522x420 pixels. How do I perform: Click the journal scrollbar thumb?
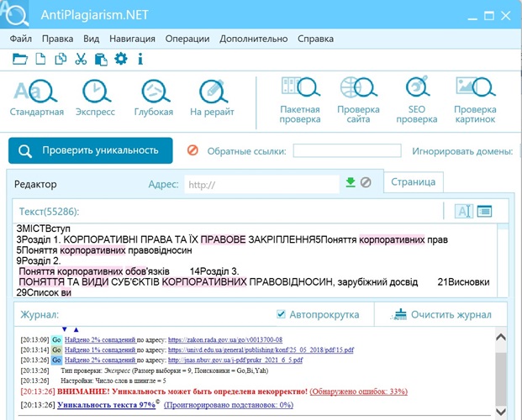(x=501, y=379)
